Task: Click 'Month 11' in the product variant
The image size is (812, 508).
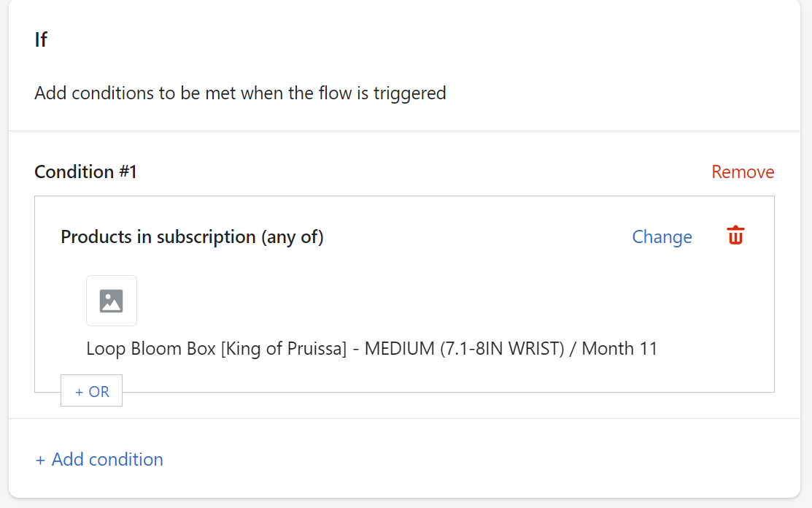Action: 619,349
